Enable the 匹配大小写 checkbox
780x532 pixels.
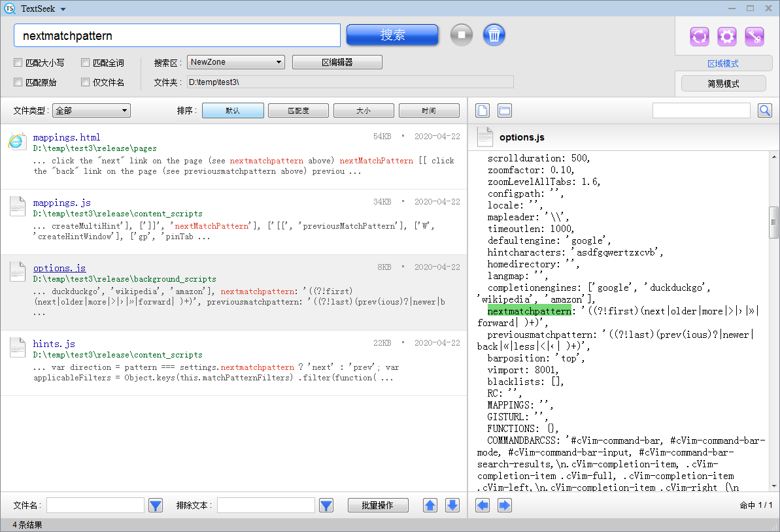[x=18, y=63]
